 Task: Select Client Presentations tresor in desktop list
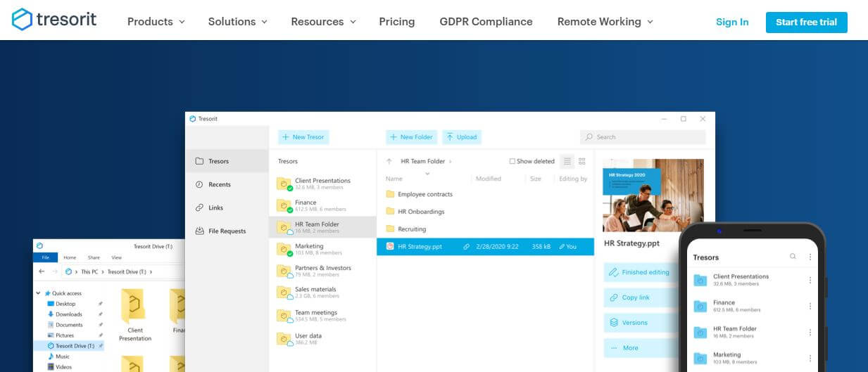click(323, 184)
